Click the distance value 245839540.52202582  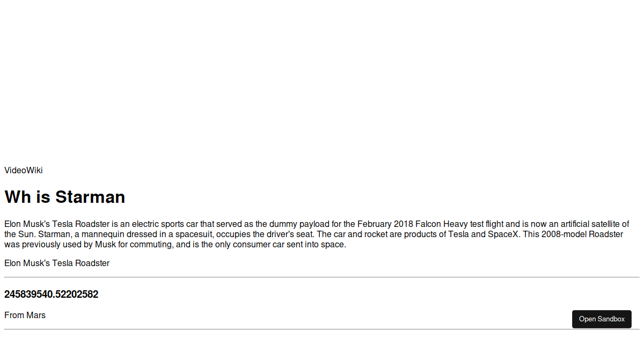click(52, 295)
